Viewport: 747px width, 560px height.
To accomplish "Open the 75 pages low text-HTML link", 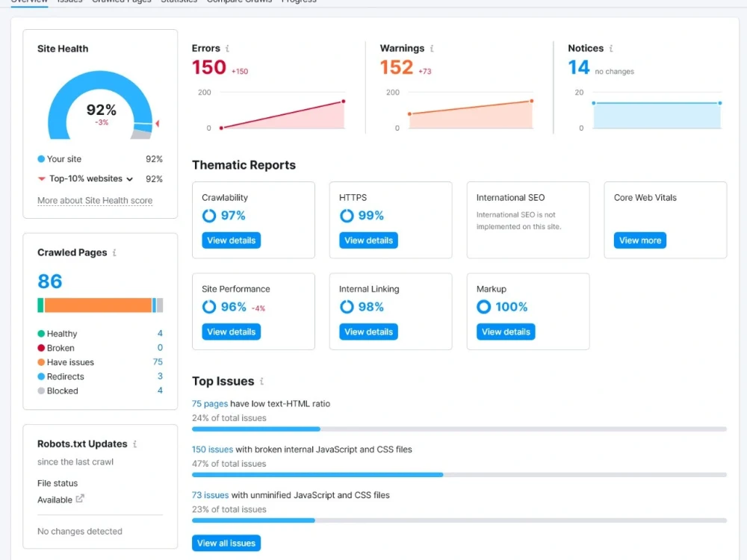I will pos(210,404).
